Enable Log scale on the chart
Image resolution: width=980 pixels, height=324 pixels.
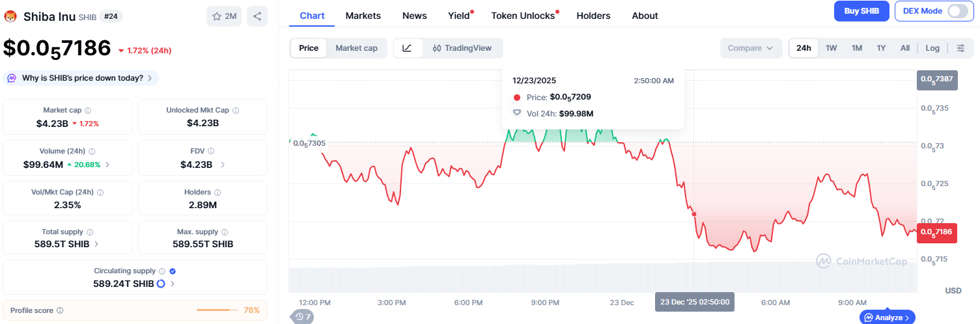click(932, 48)
